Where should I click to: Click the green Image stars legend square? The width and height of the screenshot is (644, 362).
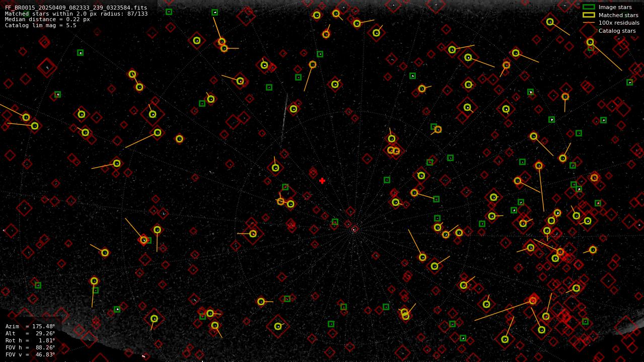click(x=589, y=7)
